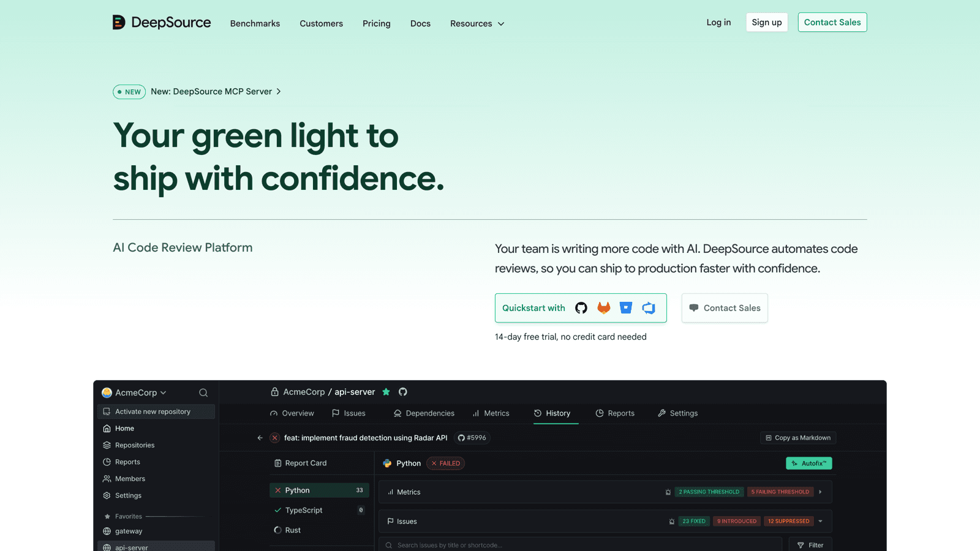Screen dimensions: 980x551
Task: Open the Metrics tab in the repo header
Action: coord(491,413)
